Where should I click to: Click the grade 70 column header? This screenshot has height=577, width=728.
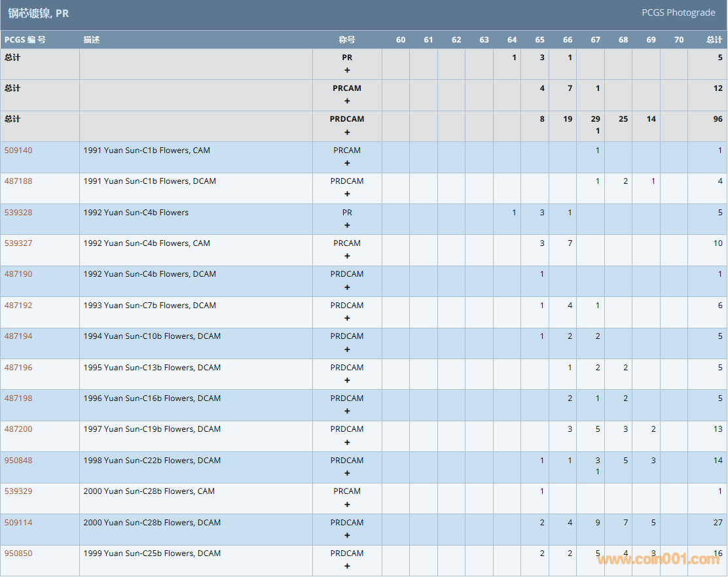coord(679,40)
